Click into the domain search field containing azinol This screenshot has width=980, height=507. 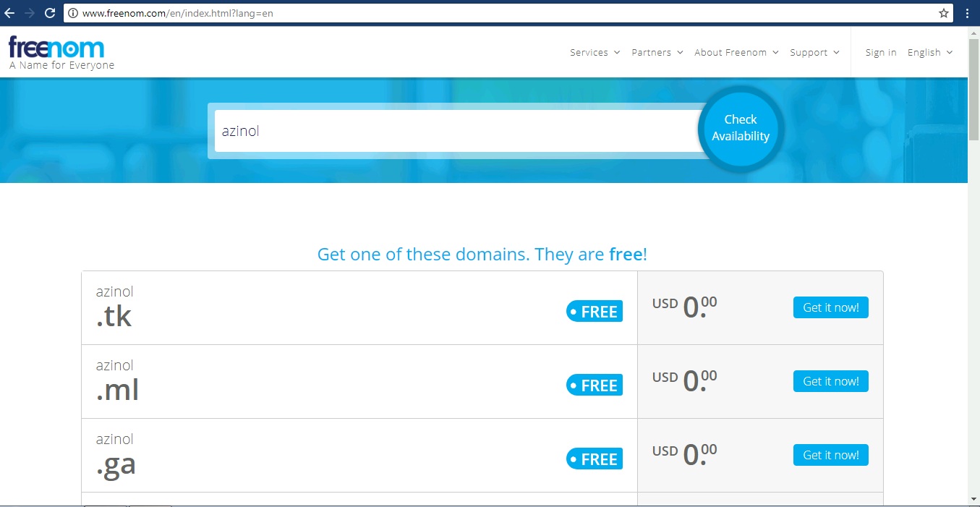[x=457, y=131]
